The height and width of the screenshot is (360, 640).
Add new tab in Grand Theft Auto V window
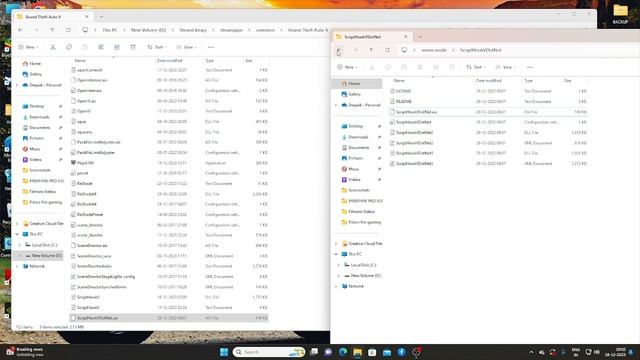[101, 17]
